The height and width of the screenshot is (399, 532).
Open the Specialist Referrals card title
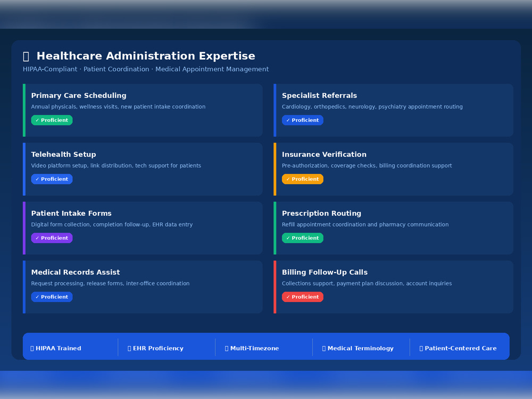319,95
